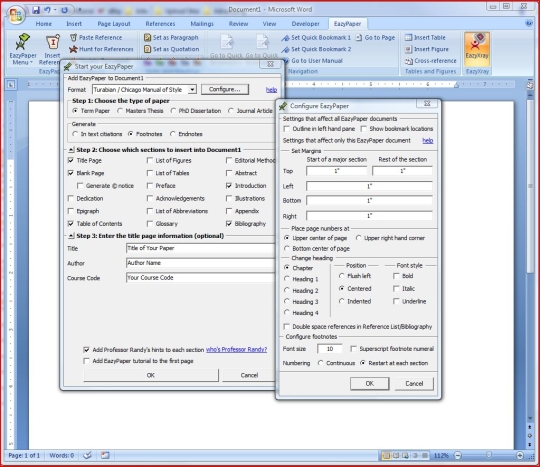Click Undo in quick access toolbar
The image size is (540, 467).
click(x=47, y=10)
